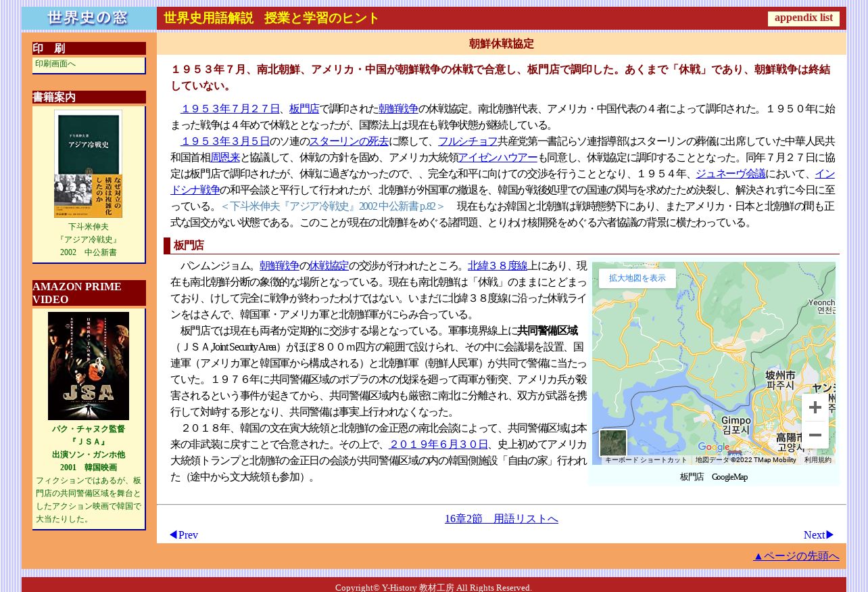
Task: Open the 休戦協定 link in 板門店 section
Action: point(329,266)
